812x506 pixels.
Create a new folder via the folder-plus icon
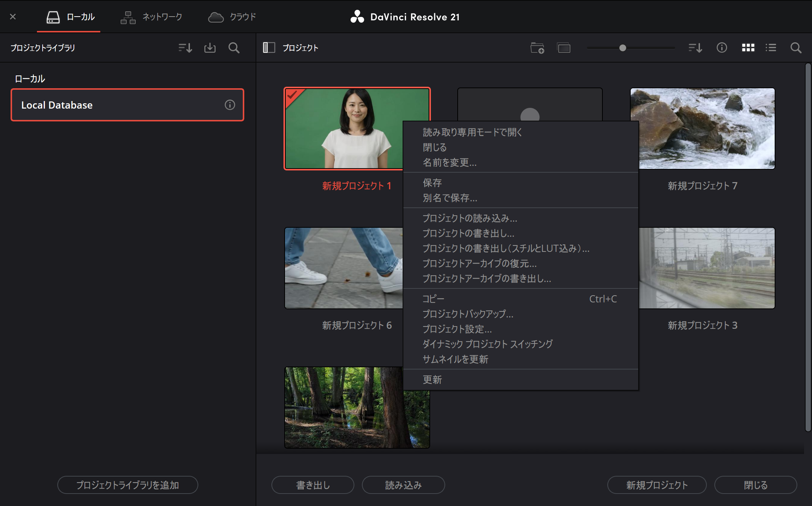(537, 48)
